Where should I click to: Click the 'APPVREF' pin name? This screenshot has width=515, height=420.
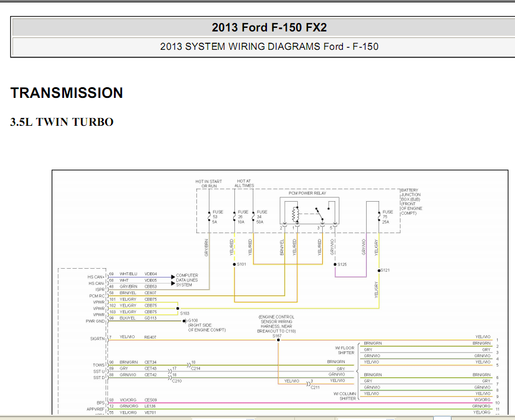click(x=96, y=409)
